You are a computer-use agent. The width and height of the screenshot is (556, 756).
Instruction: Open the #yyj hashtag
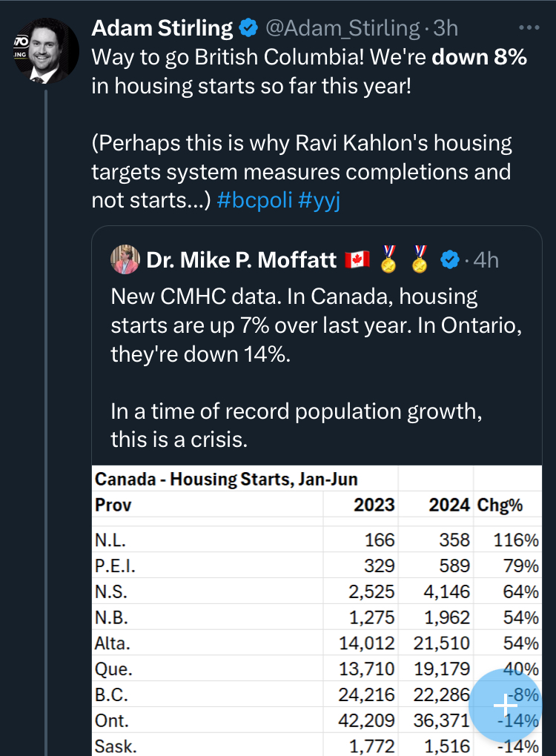[320, 200]
